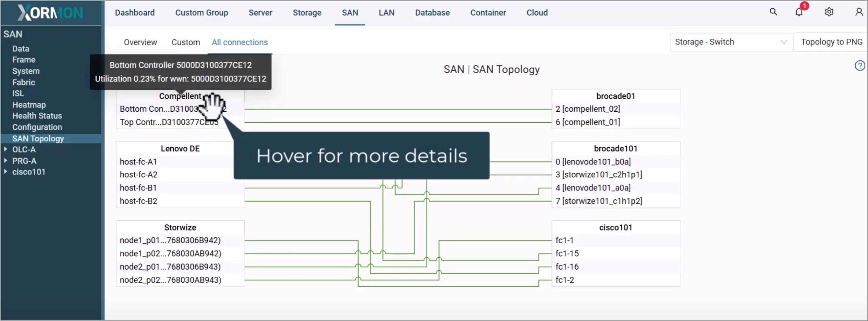Click node1_p02...768030AB942) Storwize port
This screenshot has height=321, width=868.
170,254
